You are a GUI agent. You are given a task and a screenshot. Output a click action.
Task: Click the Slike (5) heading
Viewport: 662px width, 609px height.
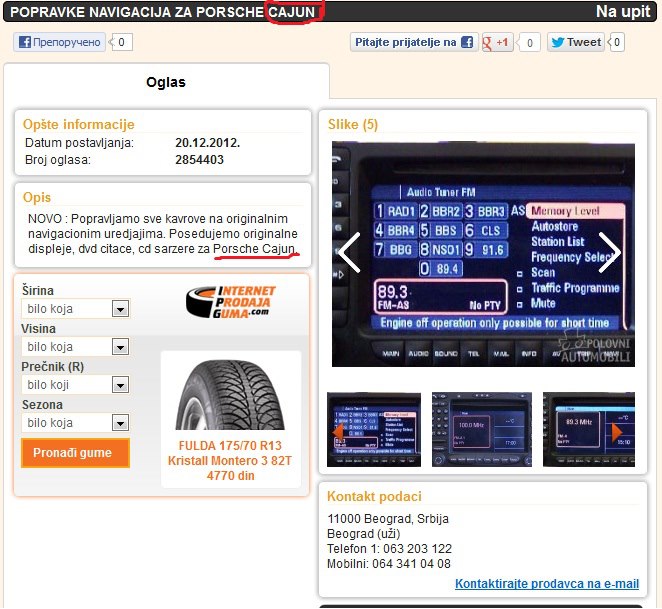353,125
